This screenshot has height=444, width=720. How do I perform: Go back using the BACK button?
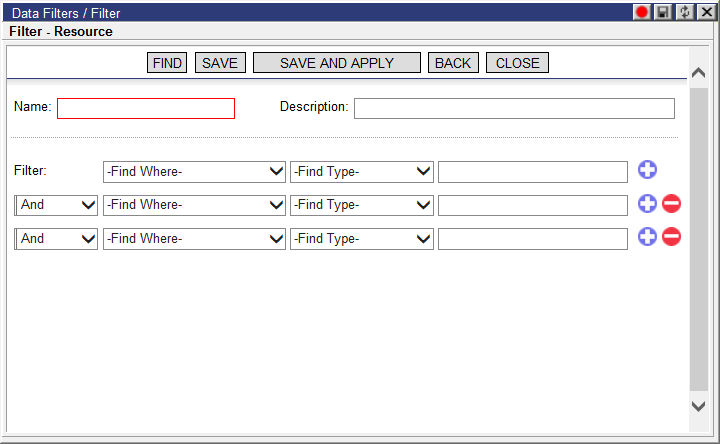(453, 63)
